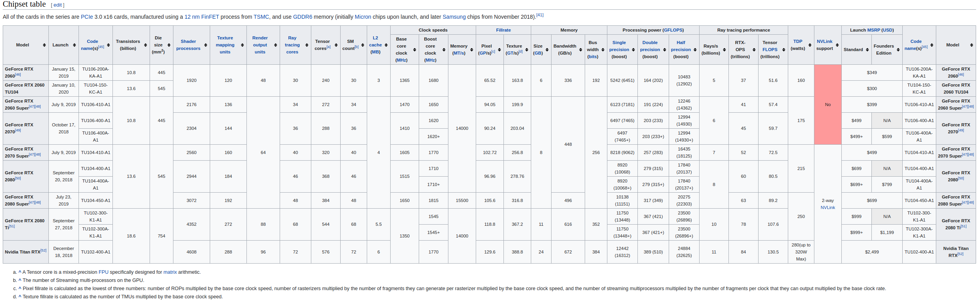Sort by RTX-OPS (trillions) column arrows

pyautogui.click(x=754, y=50)
